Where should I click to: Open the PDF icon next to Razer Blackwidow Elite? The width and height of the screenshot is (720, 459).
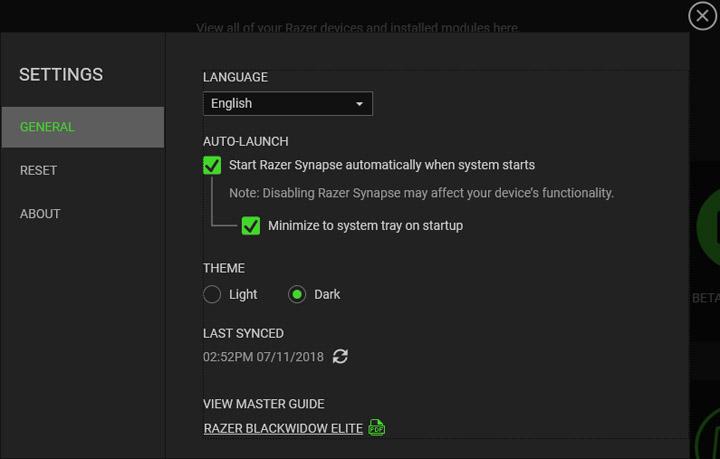coord(376,428)
